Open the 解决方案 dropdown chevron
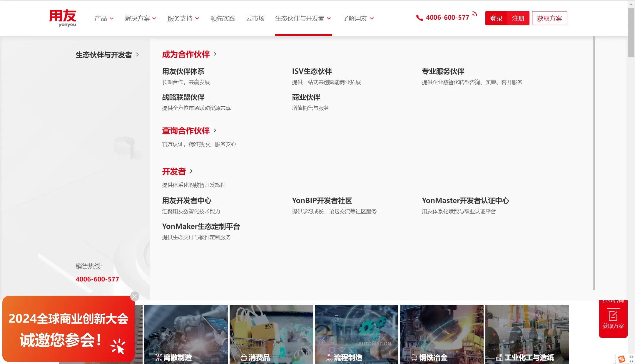Viewport: 635px width, 364px height. coord(154,19)
